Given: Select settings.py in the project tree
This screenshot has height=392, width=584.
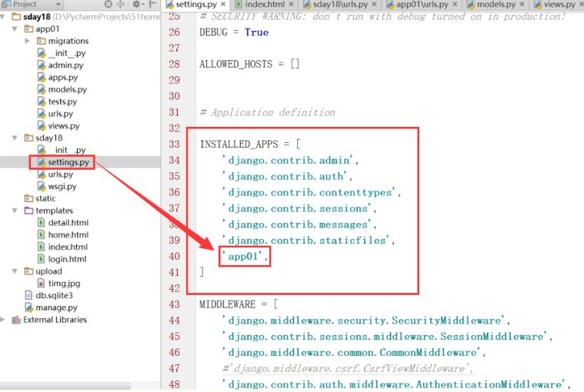Looking at the screenshot, I should click(x=68, y=162).
